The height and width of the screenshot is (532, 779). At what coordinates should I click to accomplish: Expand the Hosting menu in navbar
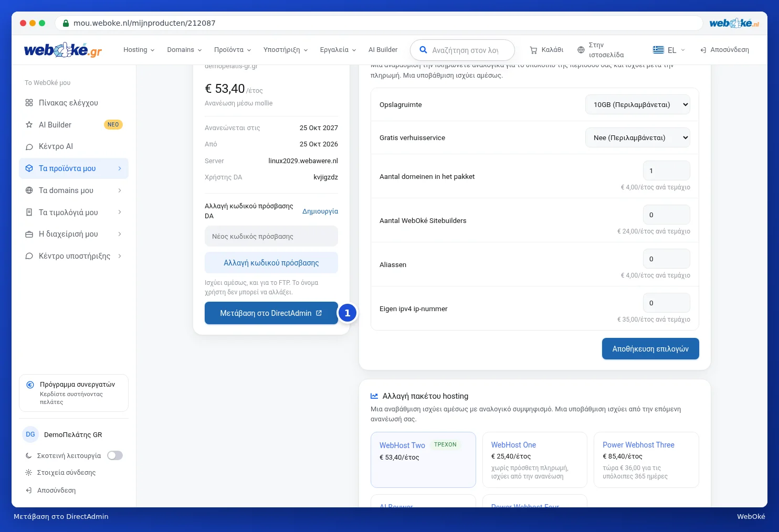[x=139, y=50]
